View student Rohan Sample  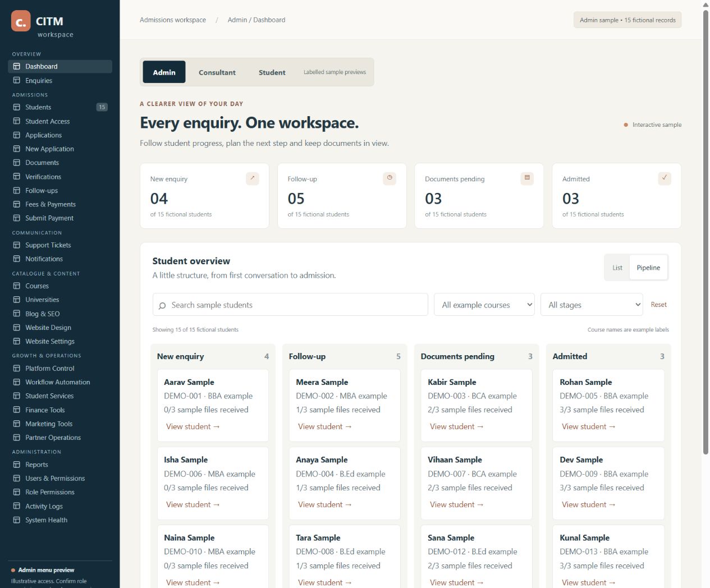coord(588,426)
